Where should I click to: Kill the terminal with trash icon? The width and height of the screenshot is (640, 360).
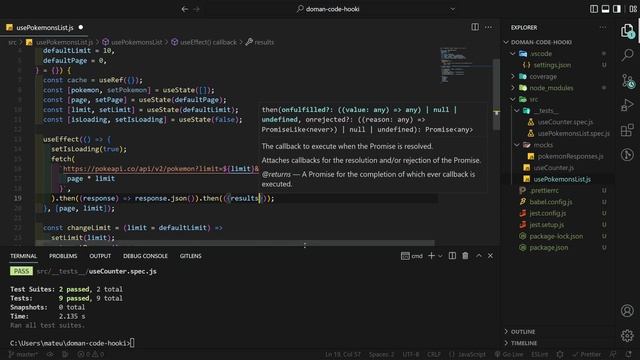(465, 256)
